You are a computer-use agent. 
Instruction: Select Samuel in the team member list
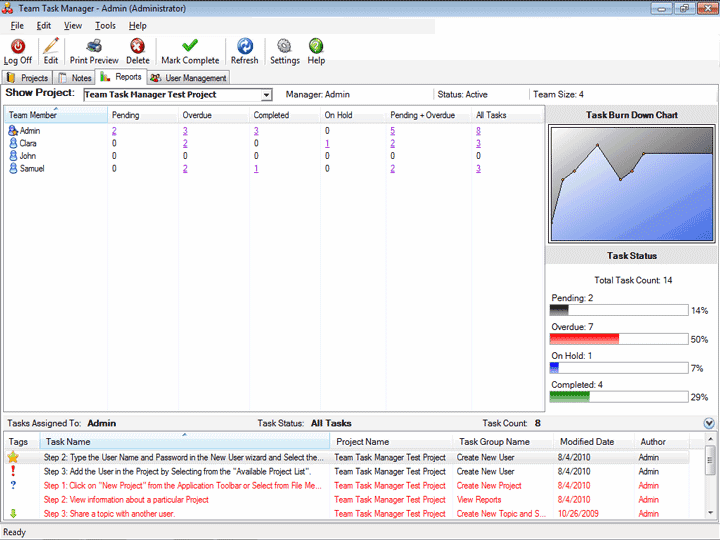click(x=33, y=169)
